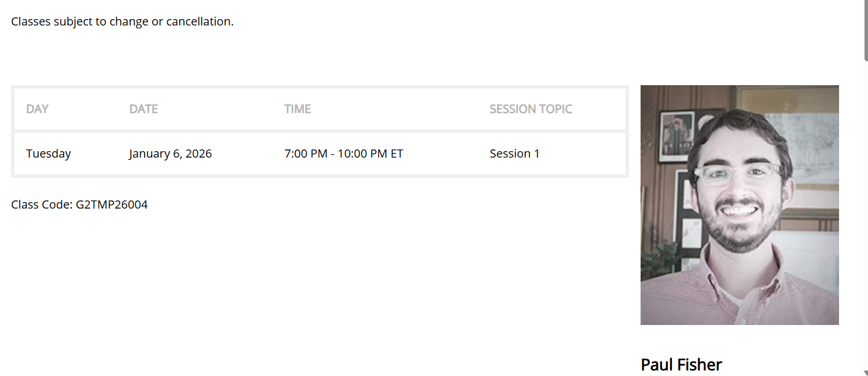Image resolution: width=868 pixels, height=376 pixels.
Task: Click the Class Code label text
Action: (x=42, y=205)
